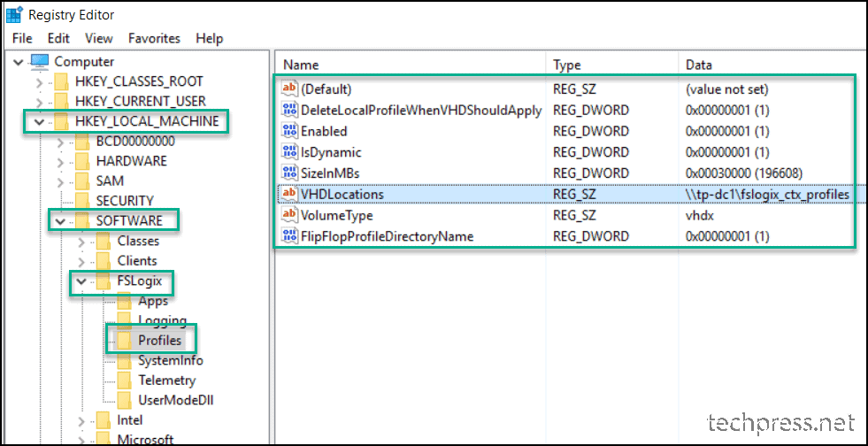The image size is (868, 446).
Task: Click the Profiles folder icon
Action: pyautogui.click(x=125, y=341)
